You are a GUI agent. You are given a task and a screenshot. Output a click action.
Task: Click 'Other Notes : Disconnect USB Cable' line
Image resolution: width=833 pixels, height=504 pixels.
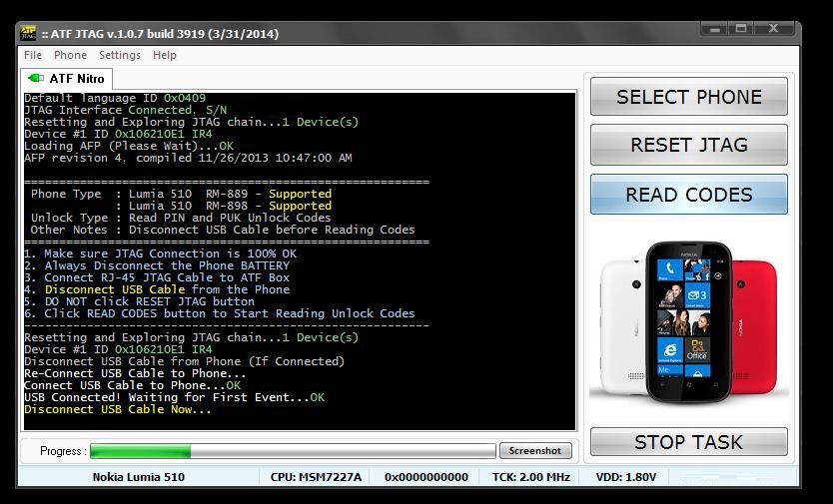click(x=223, y=230)
